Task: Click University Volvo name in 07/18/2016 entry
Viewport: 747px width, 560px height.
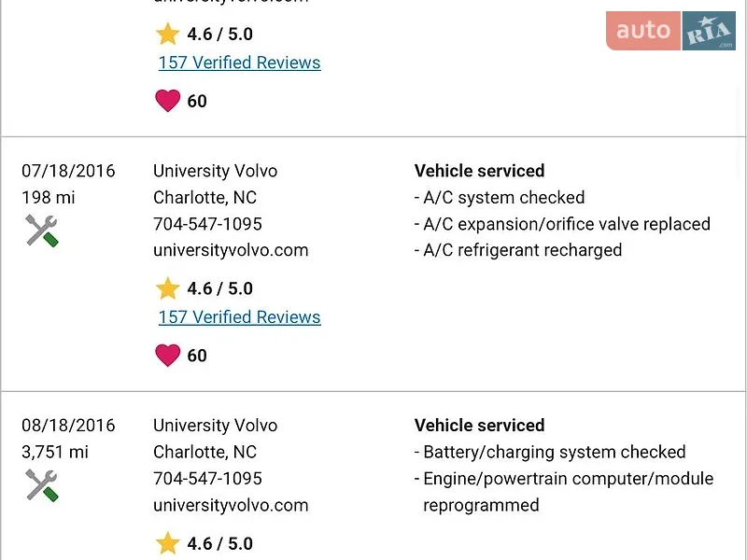Action: (216, 171)
